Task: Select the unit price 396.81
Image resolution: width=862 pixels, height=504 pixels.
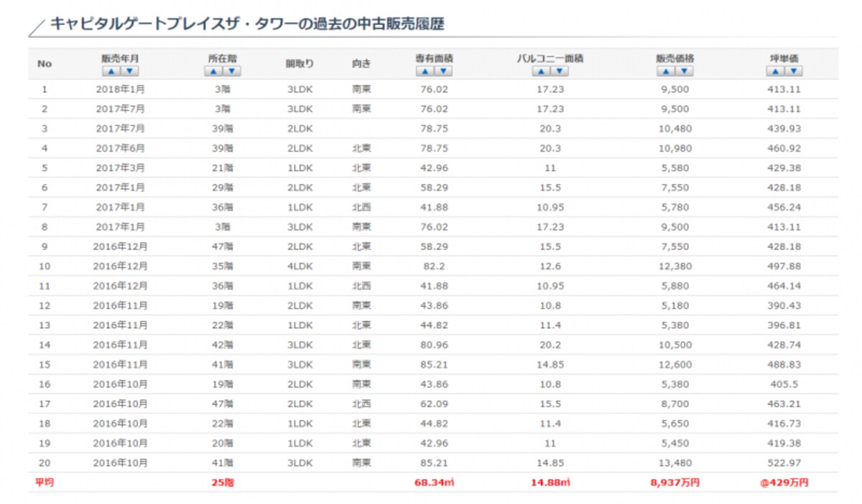Action: point(784,325)
